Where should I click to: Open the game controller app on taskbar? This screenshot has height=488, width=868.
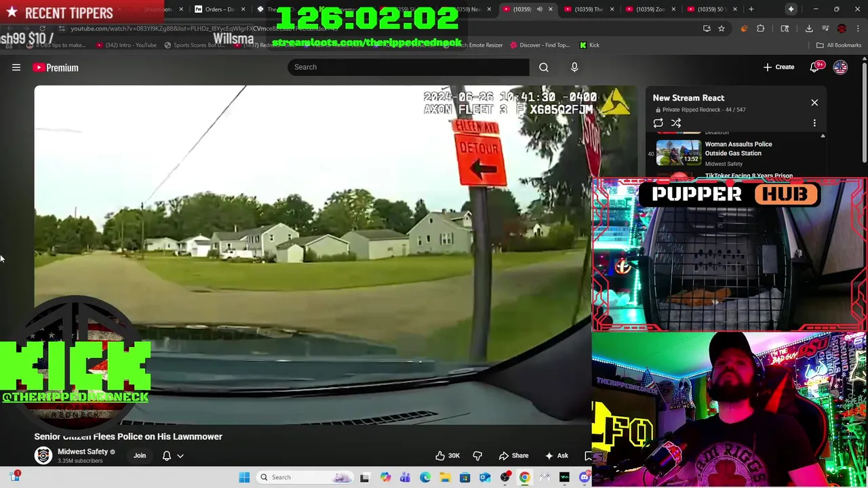point(545,477)
